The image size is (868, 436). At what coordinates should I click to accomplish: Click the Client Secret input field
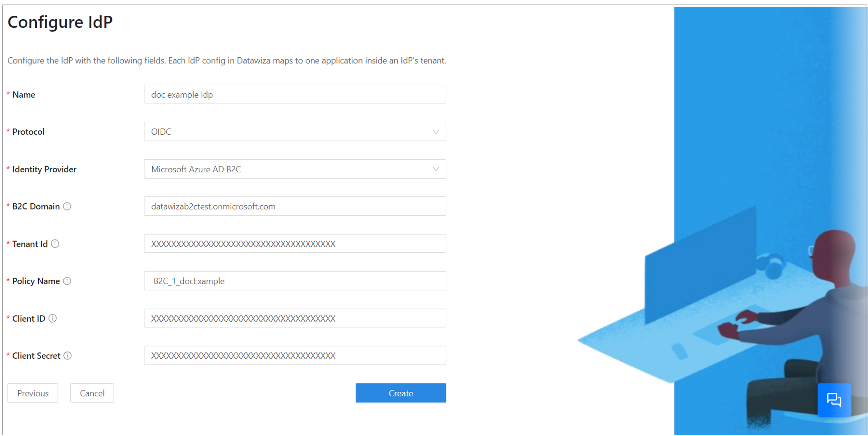pos(295,355)
